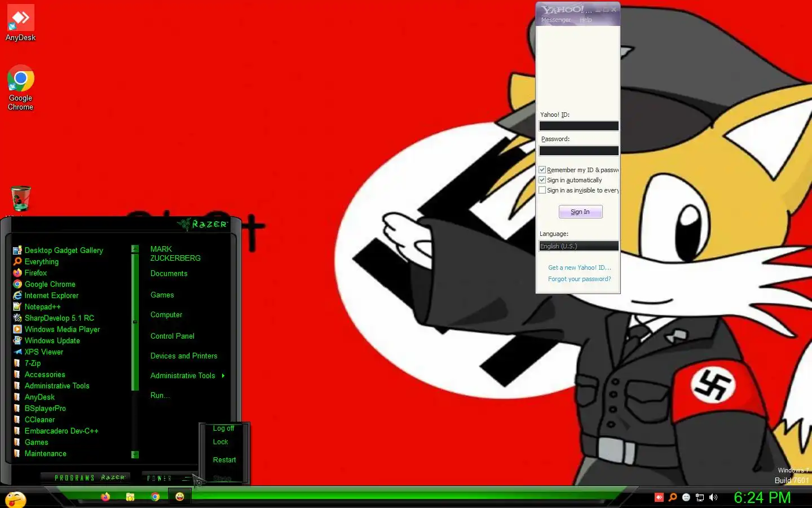812x508 pixels.
Task: Open the file explorer taskbar icon
Action: point(130,497)
